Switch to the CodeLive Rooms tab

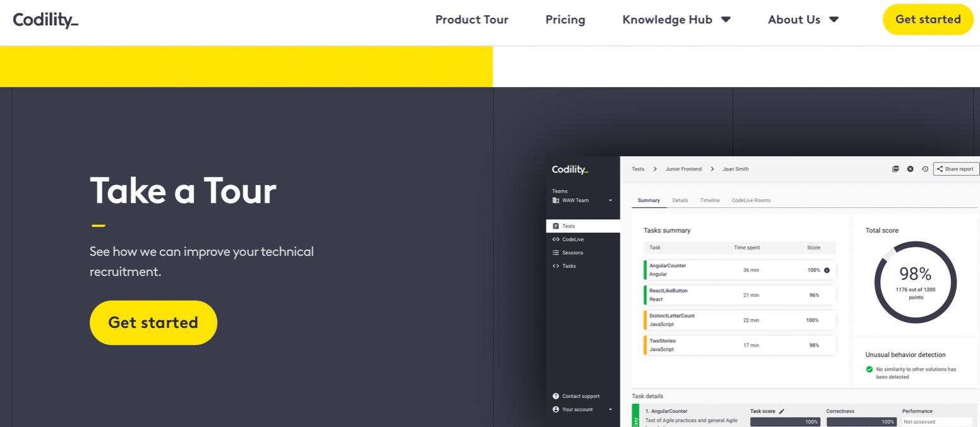point(751,200)
